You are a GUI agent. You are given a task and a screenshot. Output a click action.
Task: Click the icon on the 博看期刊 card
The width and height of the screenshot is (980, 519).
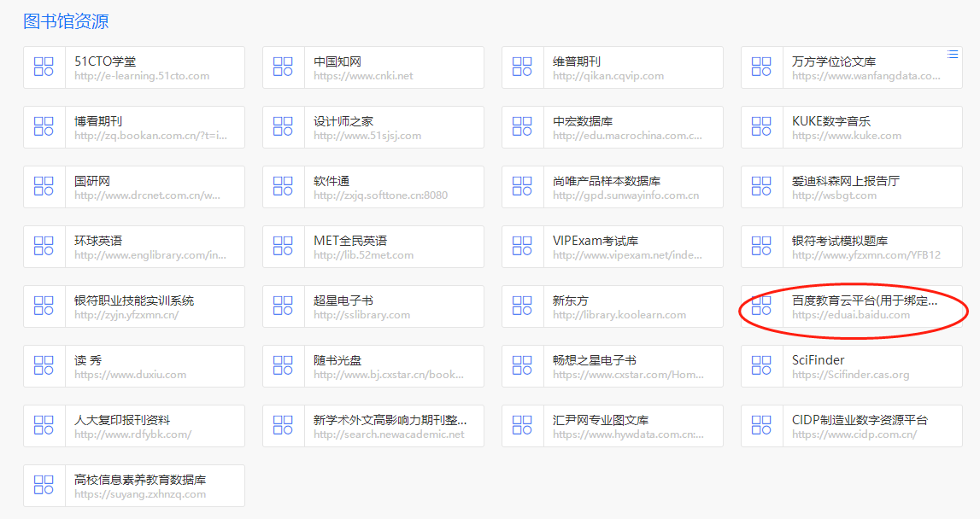click(x=44, y=127)
